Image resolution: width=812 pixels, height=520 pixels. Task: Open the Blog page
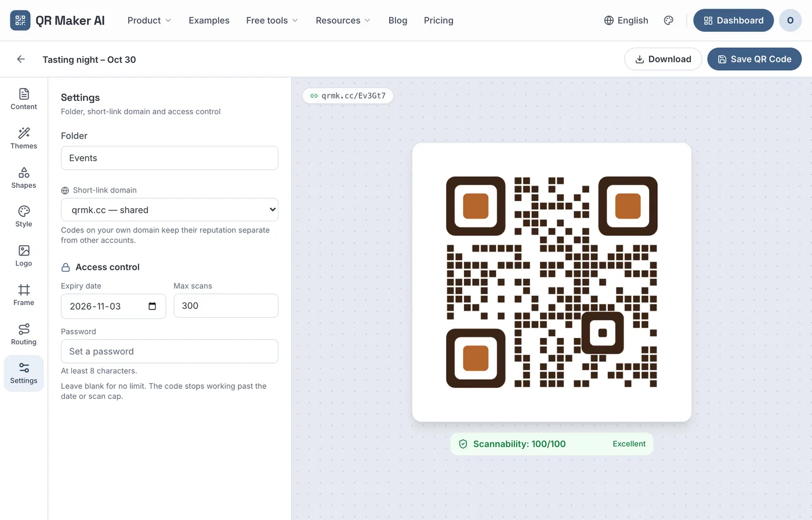[x=398, y=20]
